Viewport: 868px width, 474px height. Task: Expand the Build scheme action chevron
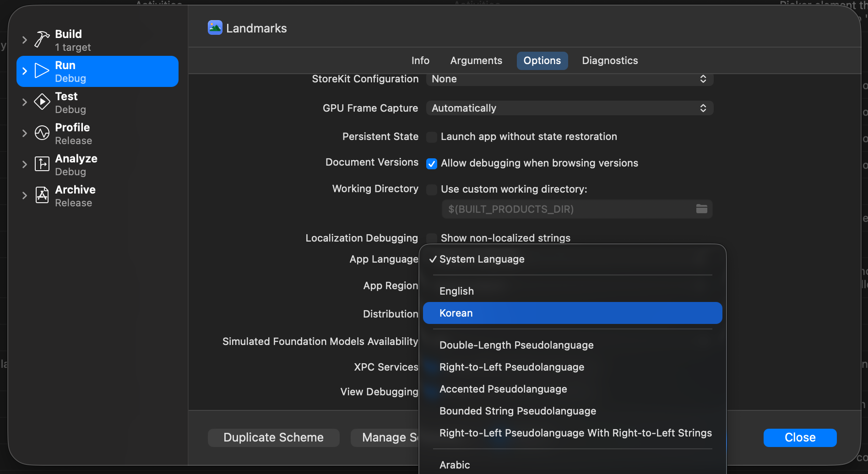[x=25, y=40]
